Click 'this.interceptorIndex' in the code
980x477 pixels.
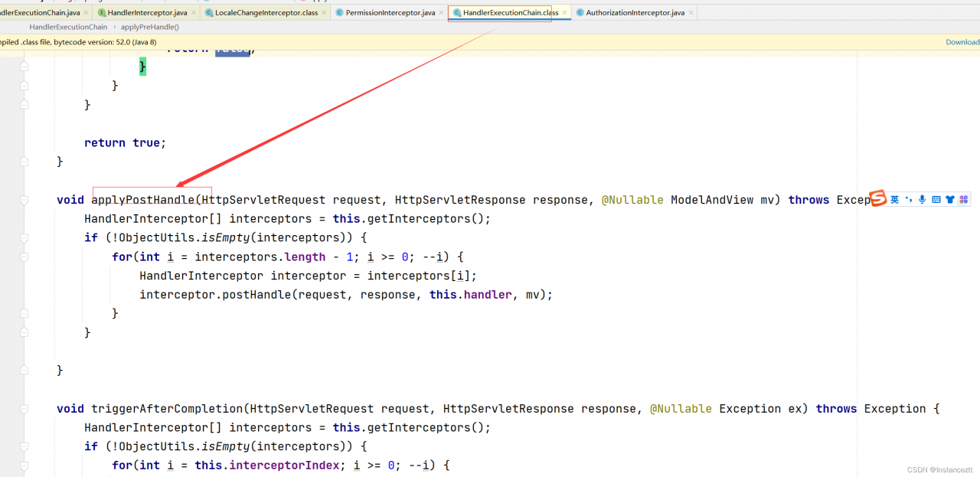(267, 466)
